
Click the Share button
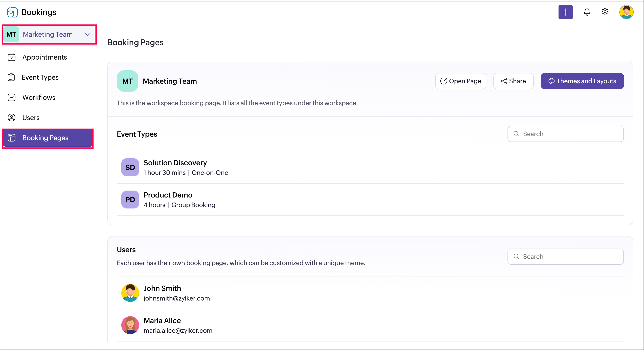(513, 81)
